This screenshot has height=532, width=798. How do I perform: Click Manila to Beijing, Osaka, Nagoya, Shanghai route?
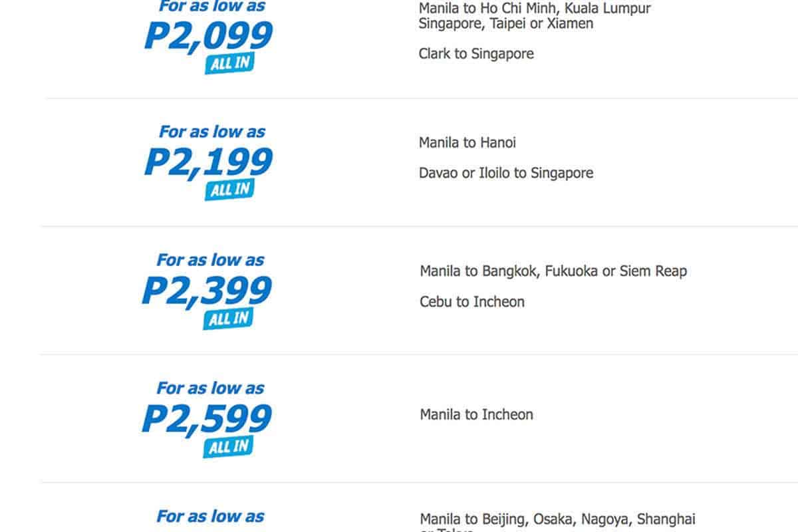click(x=557, y=519)
